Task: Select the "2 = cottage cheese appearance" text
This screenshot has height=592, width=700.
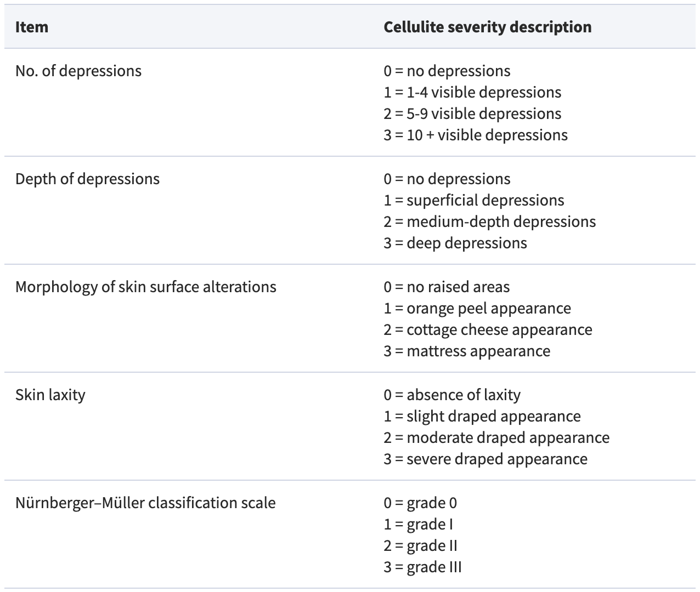Action: (488, 329)
